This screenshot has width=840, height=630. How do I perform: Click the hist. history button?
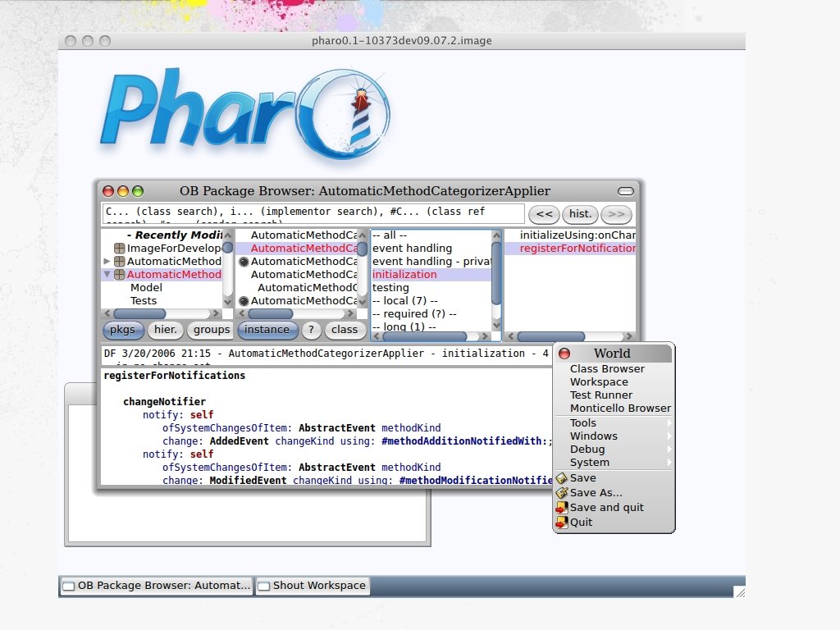tap(580, 214)
